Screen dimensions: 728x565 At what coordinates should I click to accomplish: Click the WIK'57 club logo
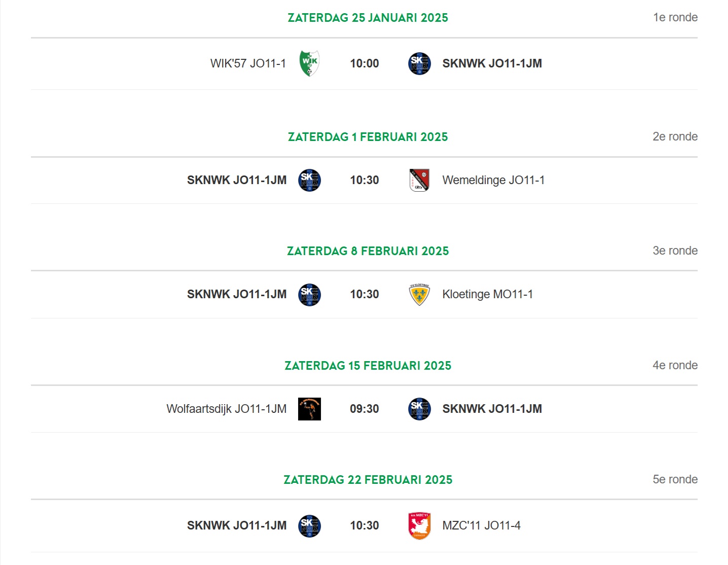309,63
